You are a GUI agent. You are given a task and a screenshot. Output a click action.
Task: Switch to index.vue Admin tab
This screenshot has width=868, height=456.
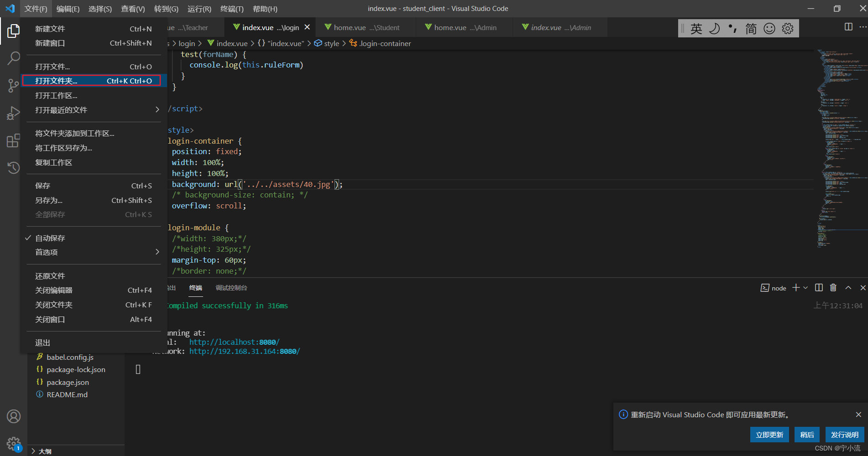tap(561, 27)
